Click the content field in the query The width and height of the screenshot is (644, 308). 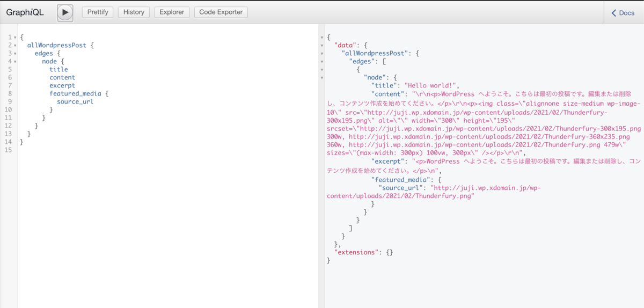pos(62,77)
